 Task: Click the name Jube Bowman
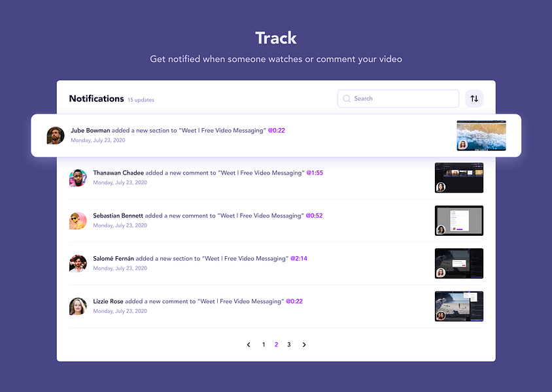90,131
